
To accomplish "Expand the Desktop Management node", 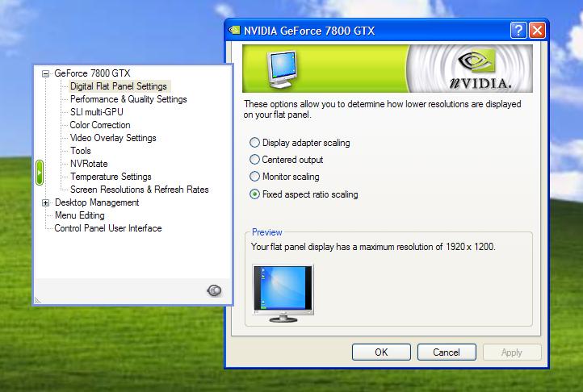I will (x=45, y=203).
